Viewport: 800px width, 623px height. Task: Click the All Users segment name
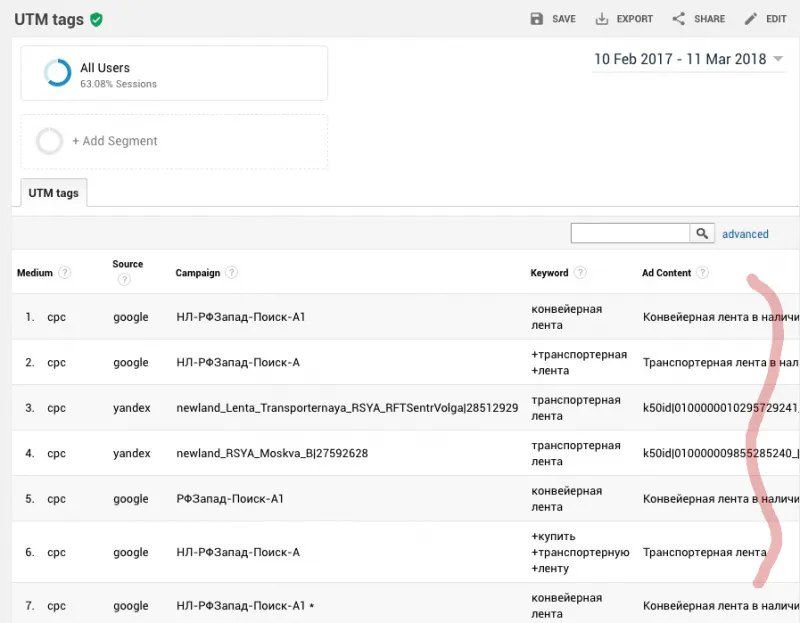[105, 68]
